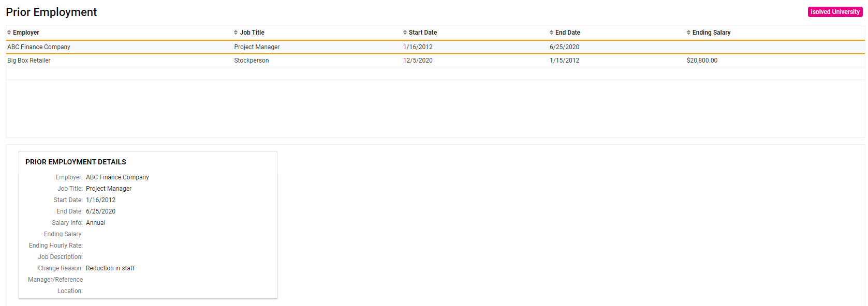Click the Reduction in staff change reason
The width and height of the screenshot is (868, 306).
(110, 268)
